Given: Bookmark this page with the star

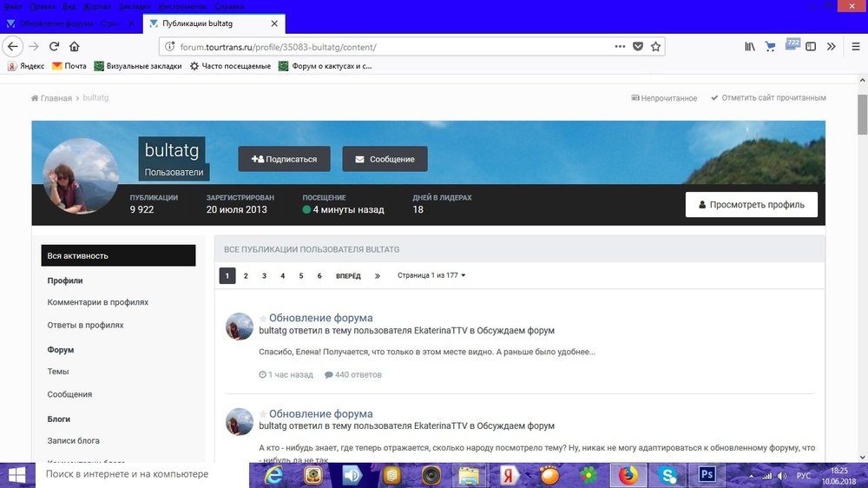Looking at the screenshot, I should click(x=656, y=47).
